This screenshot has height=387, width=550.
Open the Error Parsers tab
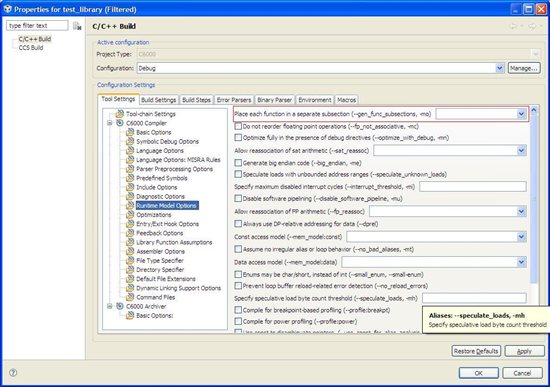[234, 100]
